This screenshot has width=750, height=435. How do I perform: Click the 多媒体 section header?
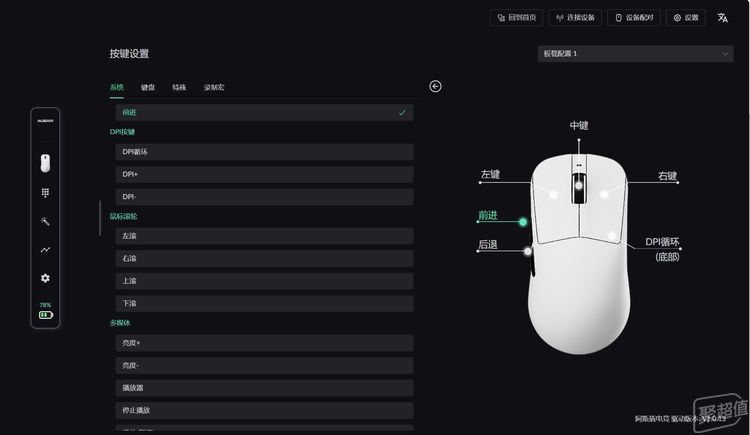coord(120,323)
